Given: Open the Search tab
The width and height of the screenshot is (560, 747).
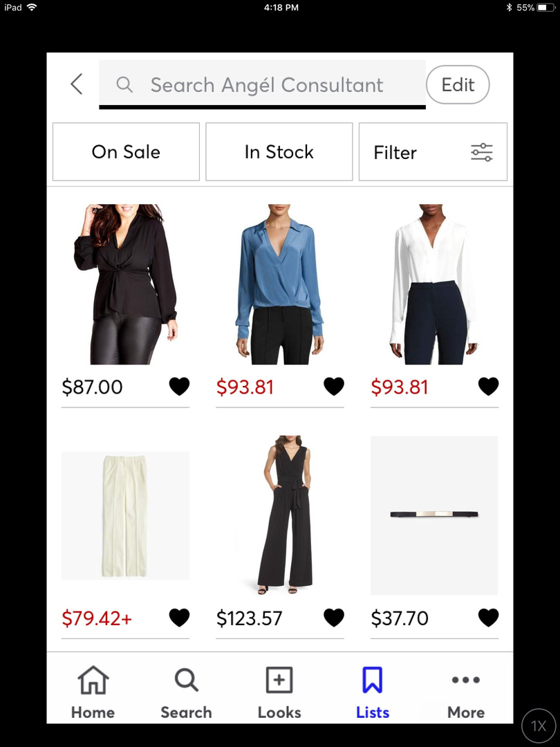Looking at the screenshot, I should (186, 692).
